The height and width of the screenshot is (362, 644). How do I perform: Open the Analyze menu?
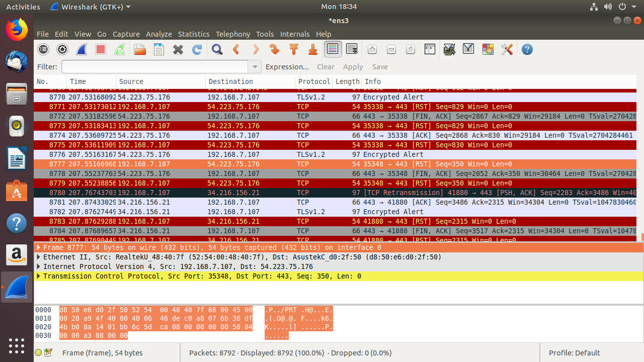159,34
